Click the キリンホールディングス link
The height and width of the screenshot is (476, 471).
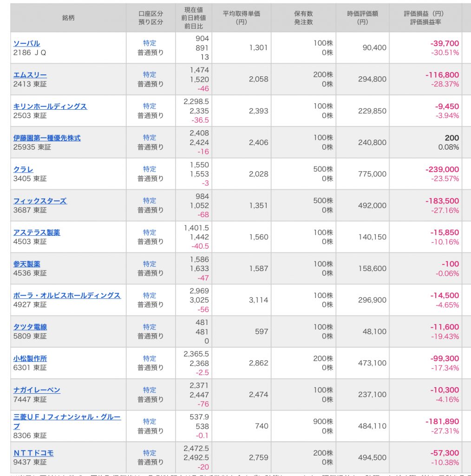[x=50, y=106]
